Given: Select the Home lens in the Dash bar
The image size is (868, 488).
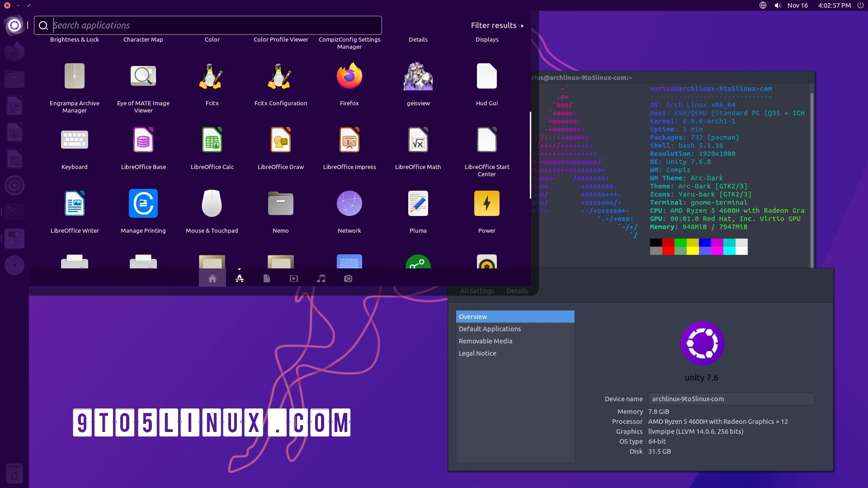Looking at the screenshot, I should pyautogui.click(x=212, y=278).
